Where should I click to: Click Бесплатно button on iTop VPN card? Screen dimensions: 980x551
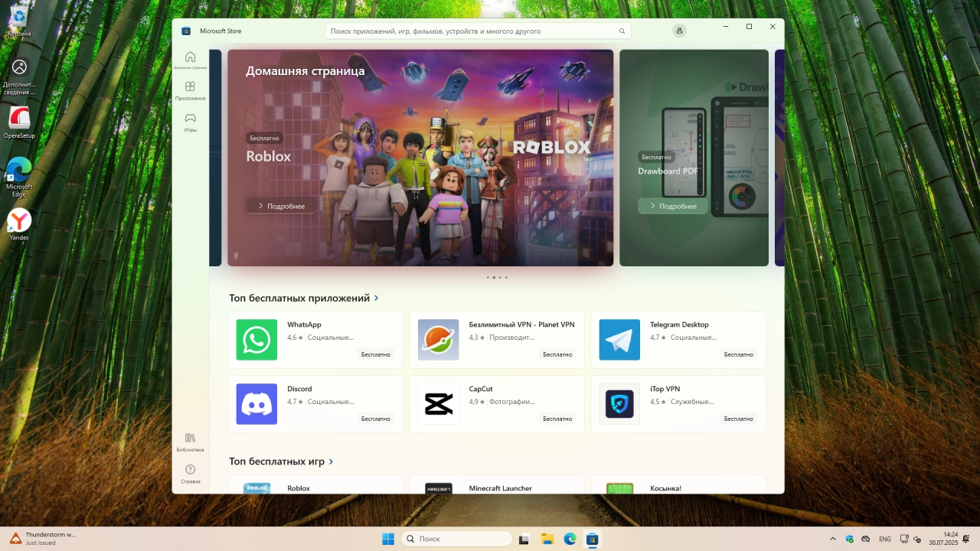(739, 419)
